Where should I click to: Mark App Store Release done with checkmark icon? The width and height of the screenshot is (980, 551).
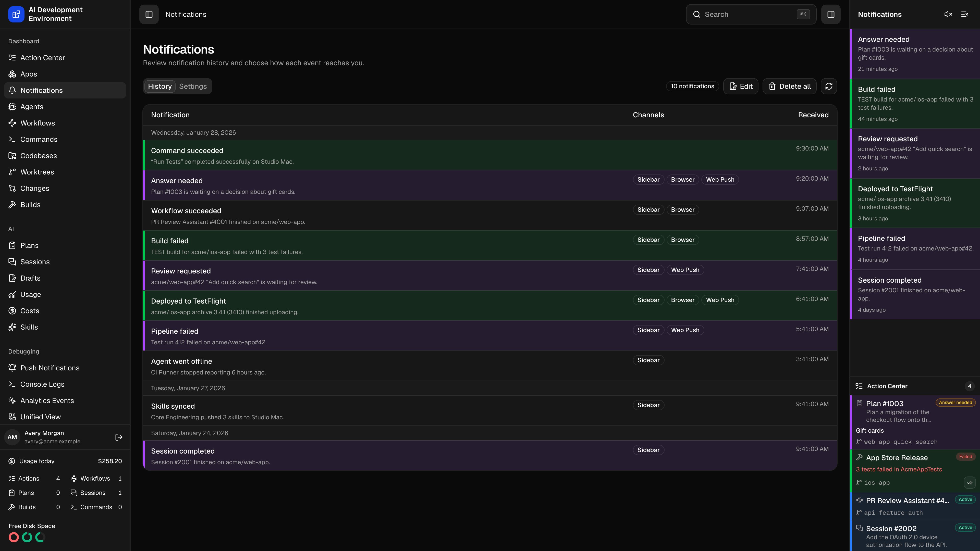click(x=969, y=483)
